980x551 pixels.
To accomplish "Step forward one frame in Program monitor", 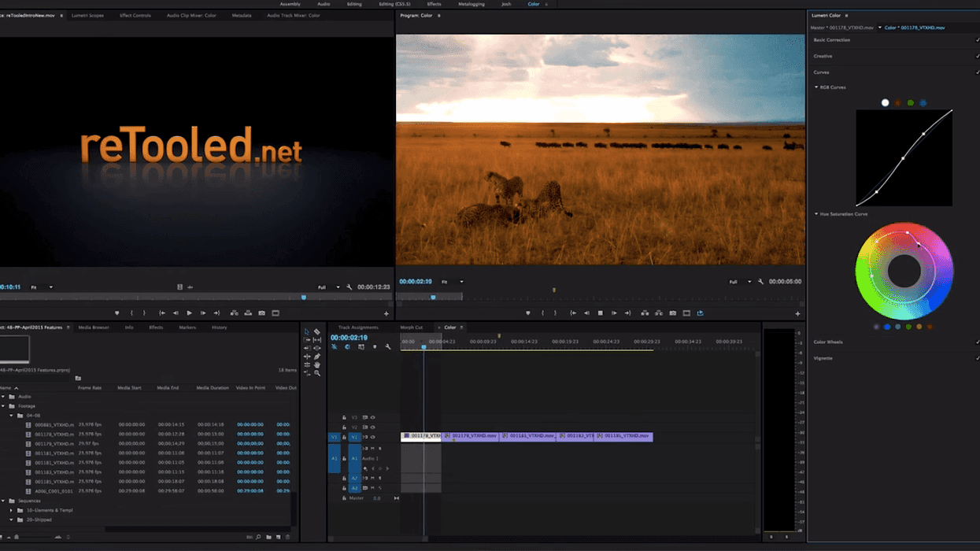I will pos(614,313).
